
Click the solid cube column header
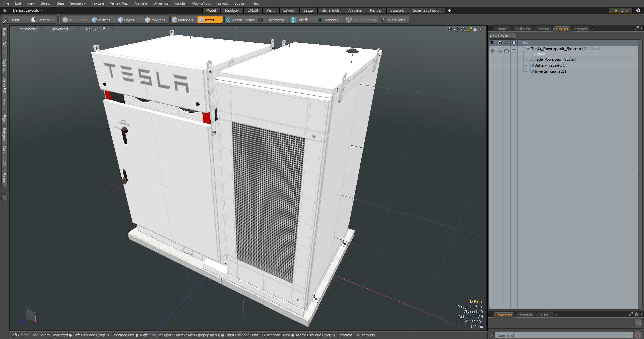[x=514, y=43]
